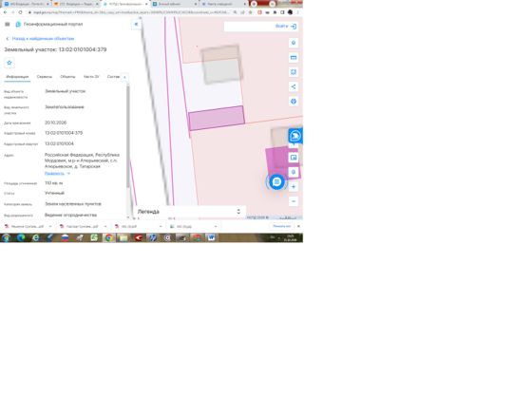
Task: Click the browser address bar
Action: (x=131, y=12)
